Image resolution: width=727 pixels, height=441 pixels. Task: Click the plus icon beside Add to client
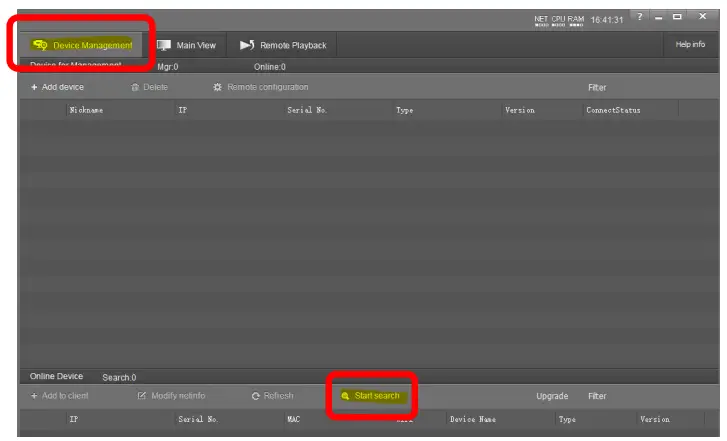click(34, 396)
